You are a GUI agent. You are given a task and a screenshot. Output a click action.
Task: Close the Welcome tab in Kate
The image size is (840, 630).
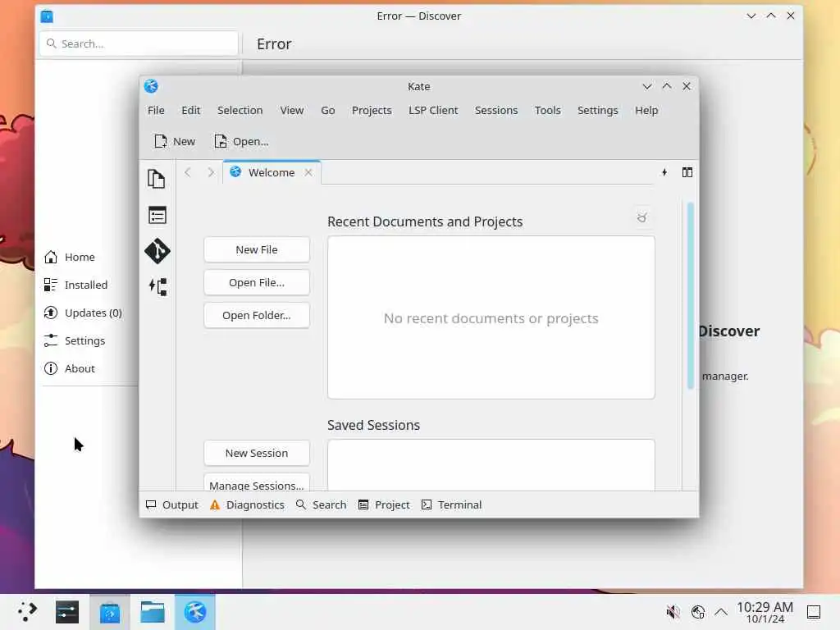308,172
